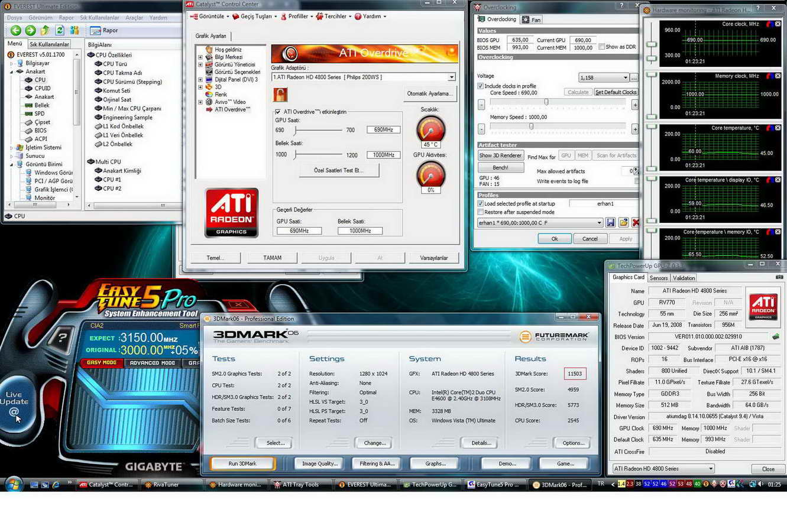Delete the profile with the red X icon

pos(636,222)
